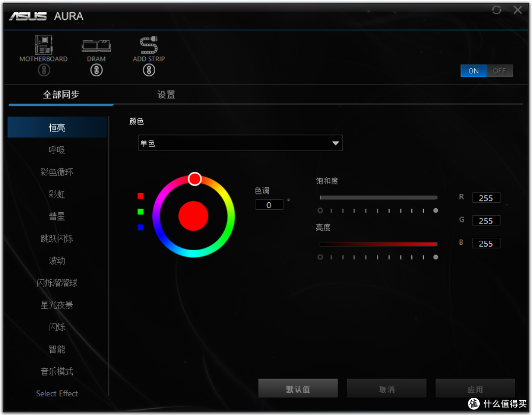532x415 pixels.
Task: Select the 恒亮 static effect
Action: click(57, 128)
